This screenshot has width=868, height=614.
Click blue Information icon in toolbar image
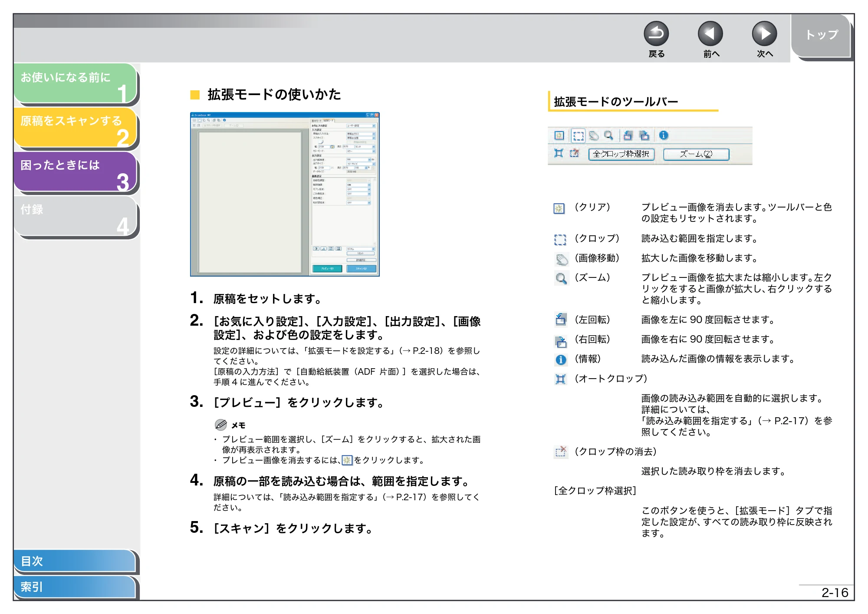tap(663, 135)
